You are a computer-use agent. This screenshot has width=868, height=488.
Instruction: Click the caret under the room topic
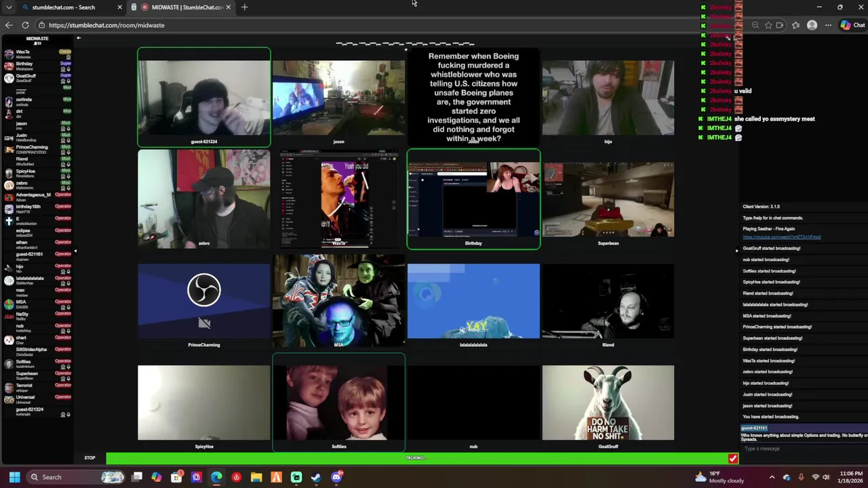406,49
